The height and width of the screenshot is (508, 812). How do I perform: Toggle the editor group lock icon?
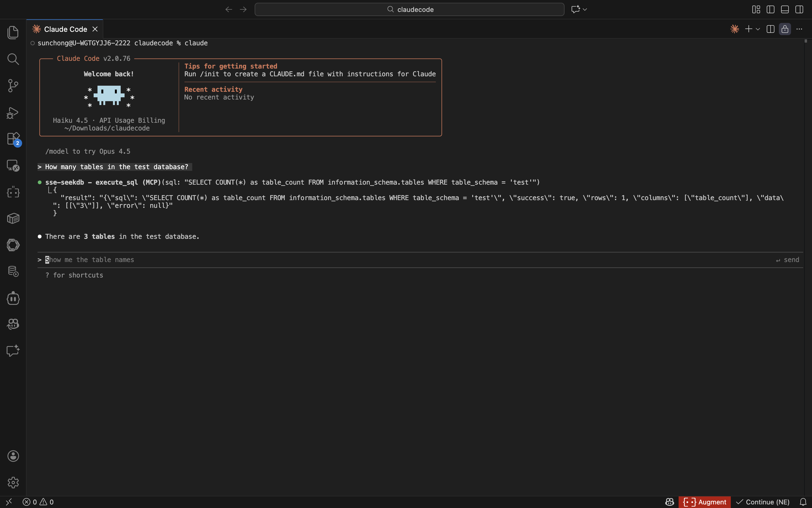[785, 29]
